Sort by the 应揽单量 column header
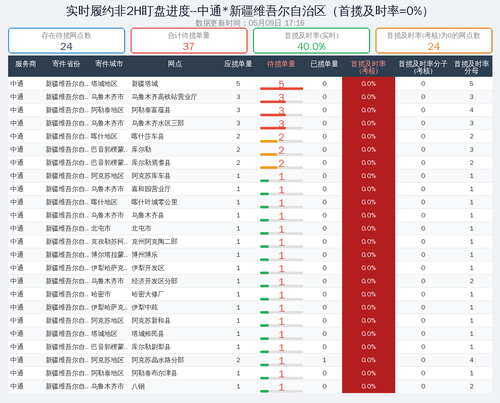The image size is (500, 403). 238,64
